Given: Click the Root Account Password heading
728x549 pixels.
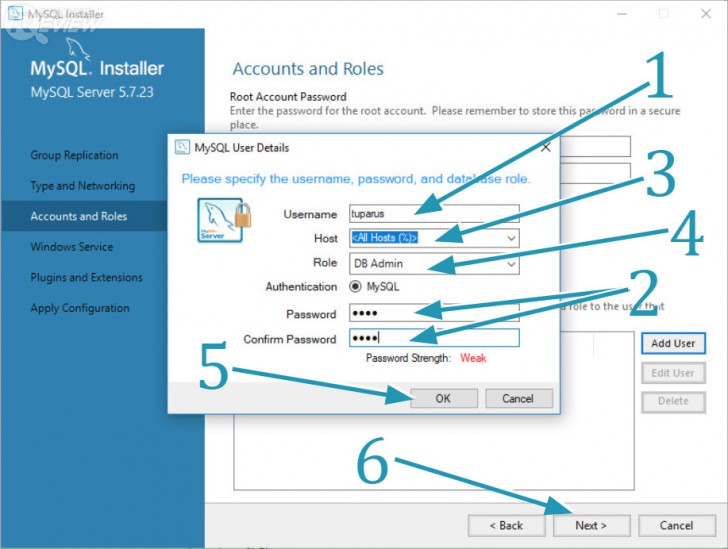Looking at the screenshot, I should tap(288, 97).
